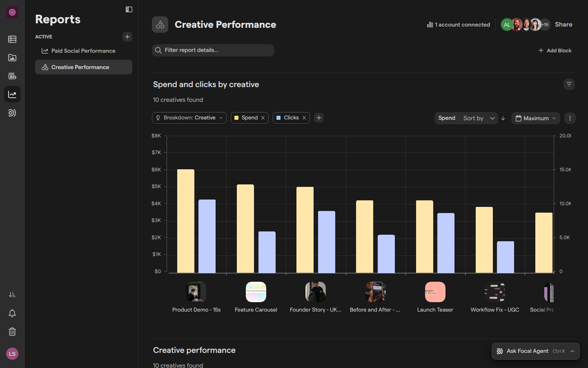Select the Feature Carousel thumbnail
The image size is (588, 368).
256,292
